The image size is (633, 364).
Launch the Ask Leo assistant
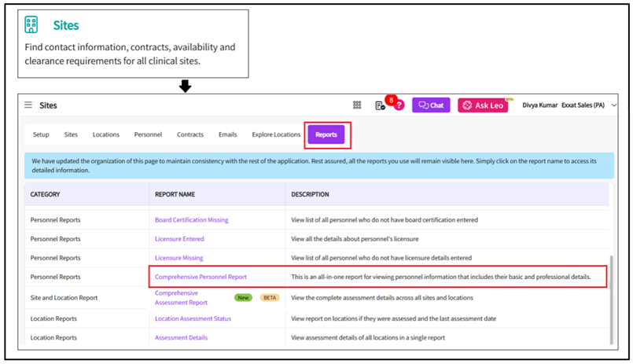pyautogui.click(x=482, y=105)
